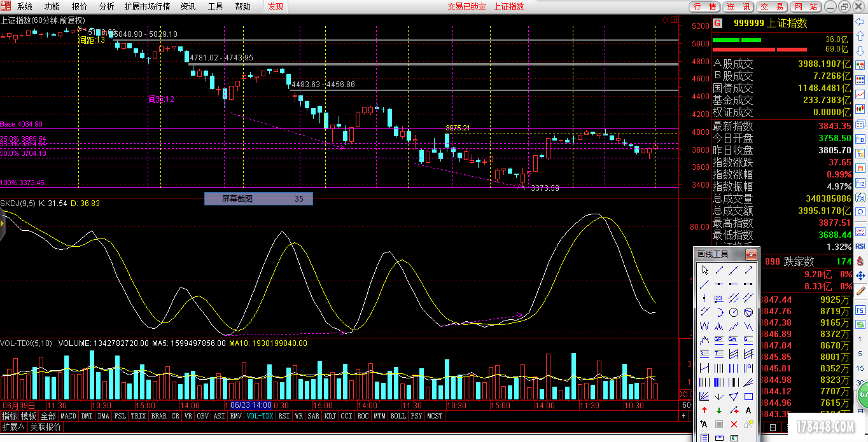
Task: Select the 指标 tab
Action: [9, 416]
